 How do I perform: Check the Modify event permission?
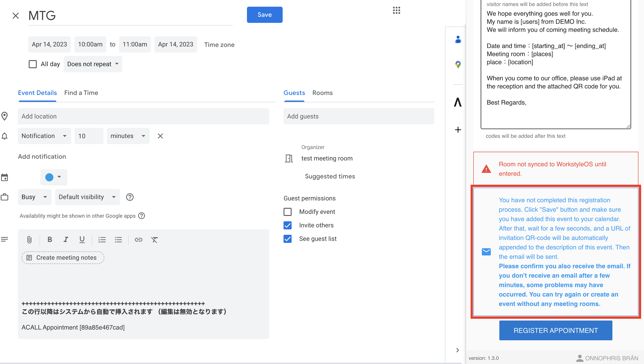287,212
